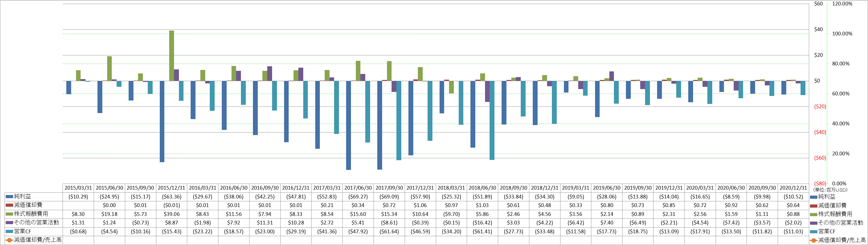Click the 純利益 cell showing ($10.52)
Screen dimensions: 868x245
793,196
